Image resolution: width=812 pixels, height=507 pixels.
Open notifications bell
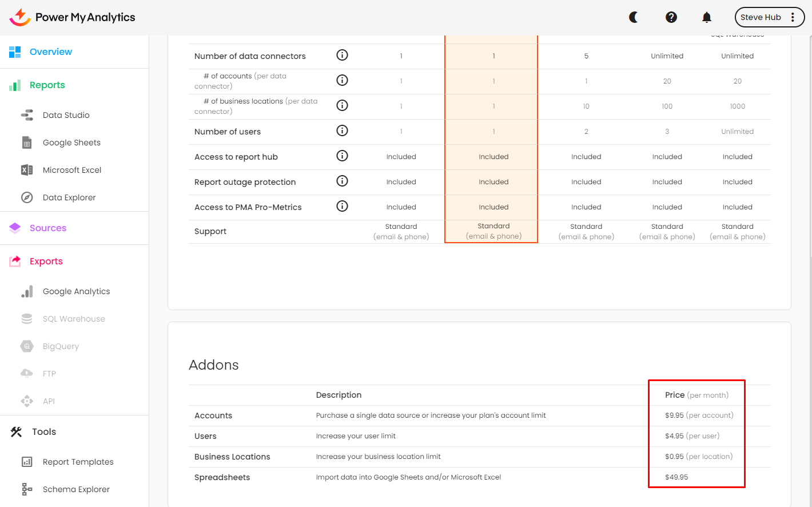pos(707,17)
